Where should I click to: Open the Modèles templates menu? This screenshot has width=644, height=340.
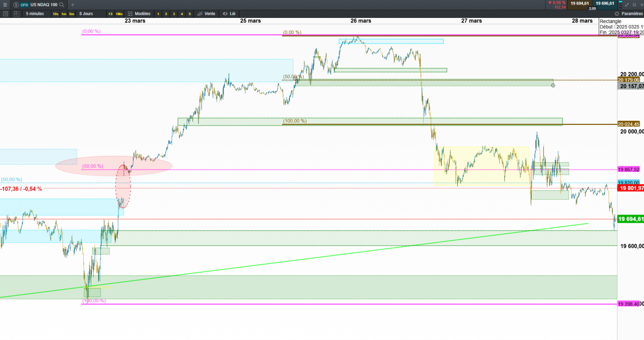[139, 14]
